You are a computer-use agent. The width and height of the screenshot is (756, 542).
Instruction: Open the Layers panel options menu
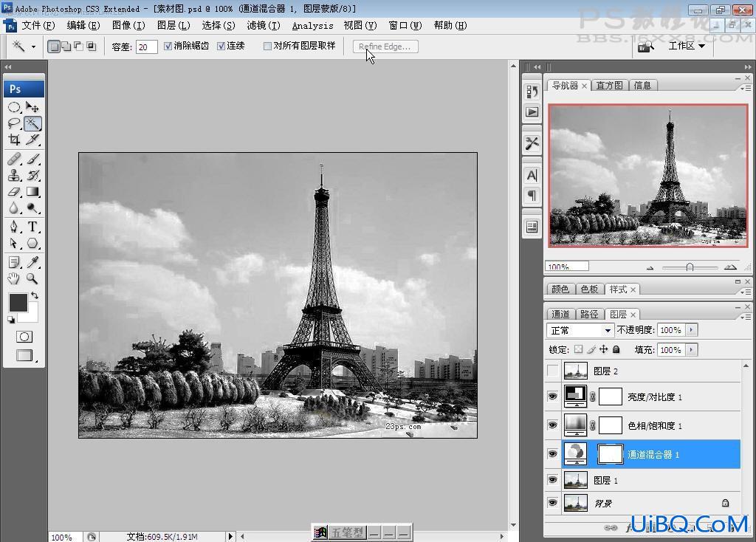point(746,317)
